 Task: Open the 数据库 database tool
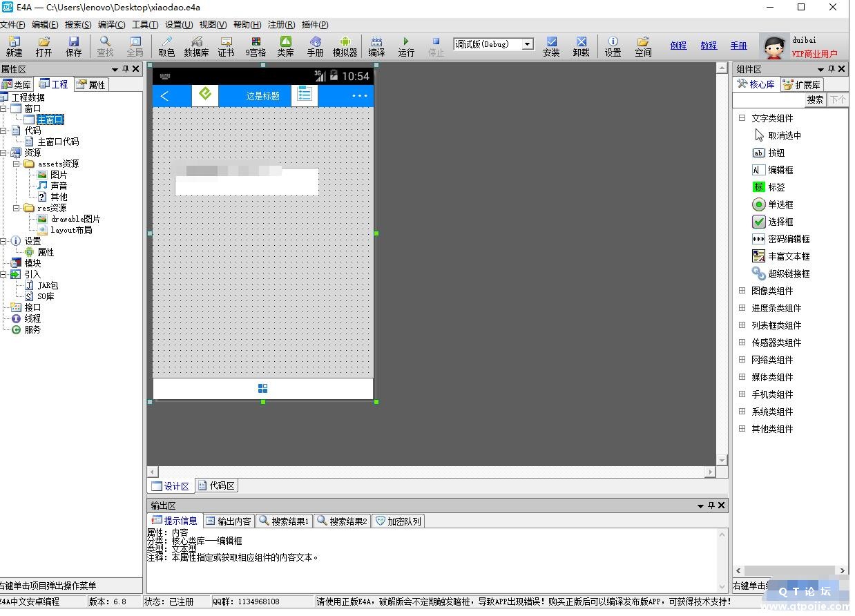point(196,46)
